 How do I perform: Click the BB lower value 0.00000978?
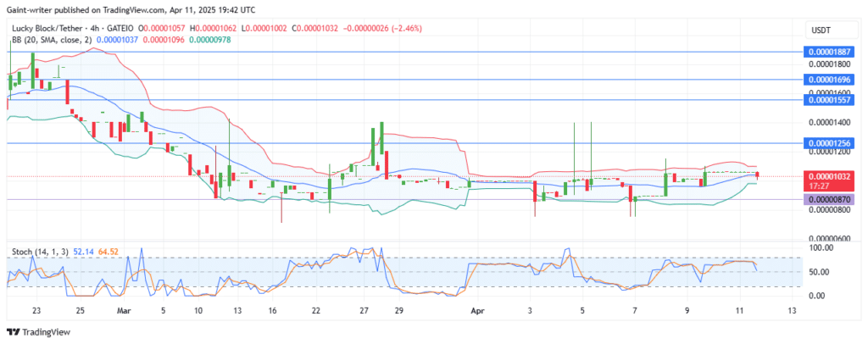210,40
